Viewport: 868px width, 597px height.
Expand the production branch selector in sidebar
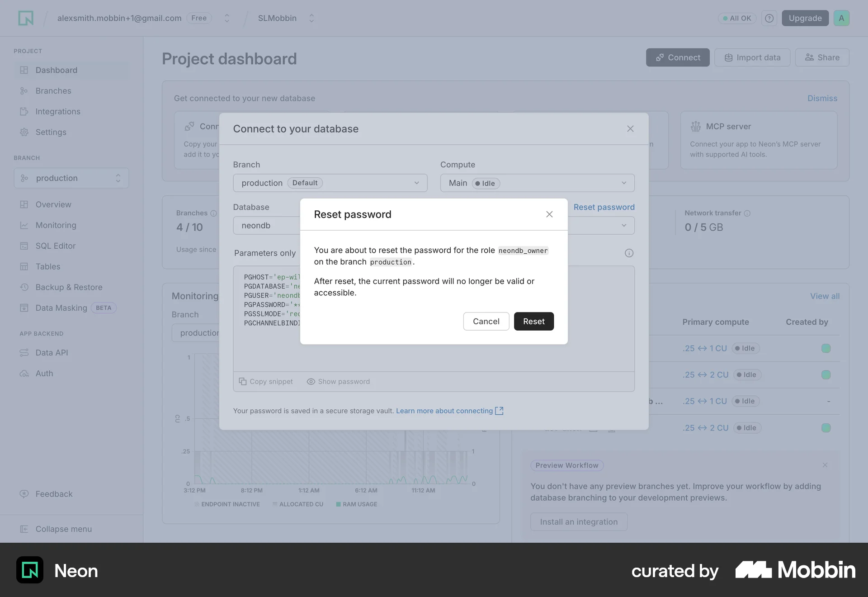[71, 178]
